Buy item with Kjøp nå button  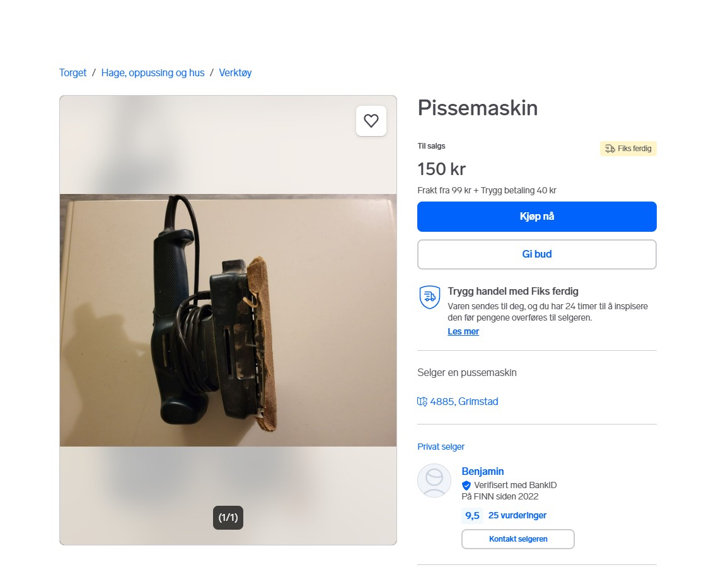pos(537,217)
